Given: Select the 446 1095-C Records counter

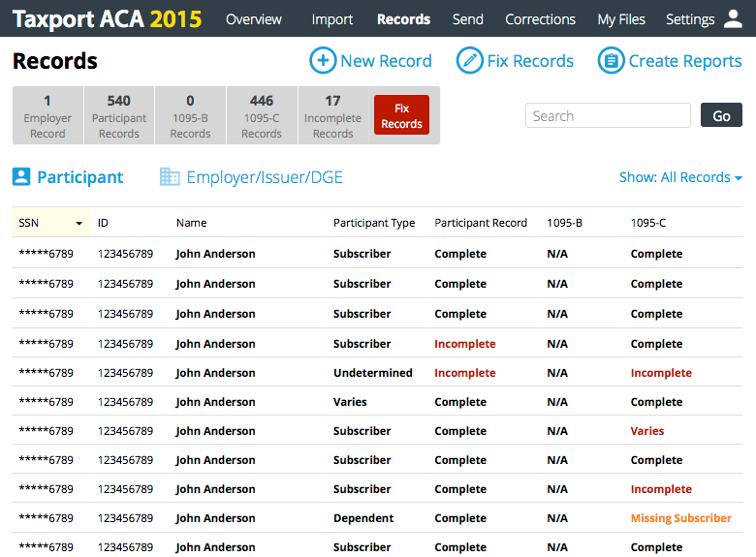Looking at the screenshot, I should click(x=262, y=115).
